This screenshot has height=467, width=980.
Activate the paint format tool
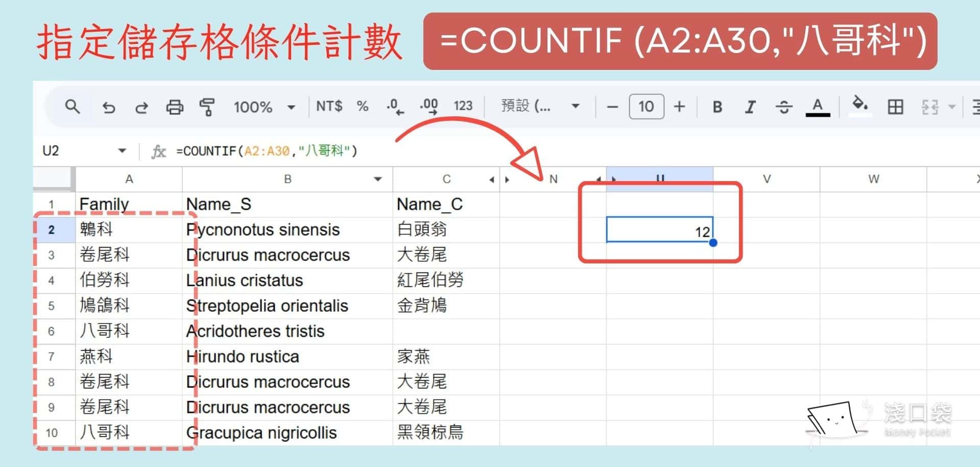pyautogui.click(x=207, y=107)
